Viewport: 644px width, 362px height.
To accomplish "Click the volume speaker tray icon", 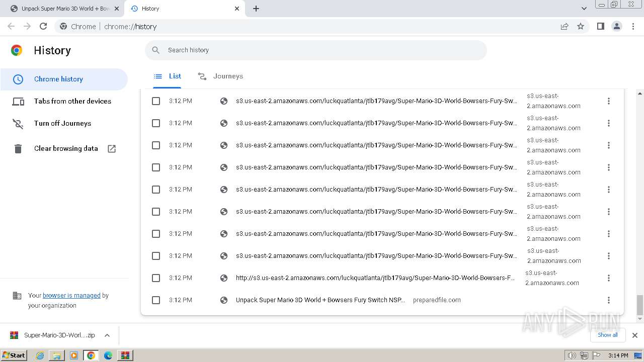I will click(572, 355).
